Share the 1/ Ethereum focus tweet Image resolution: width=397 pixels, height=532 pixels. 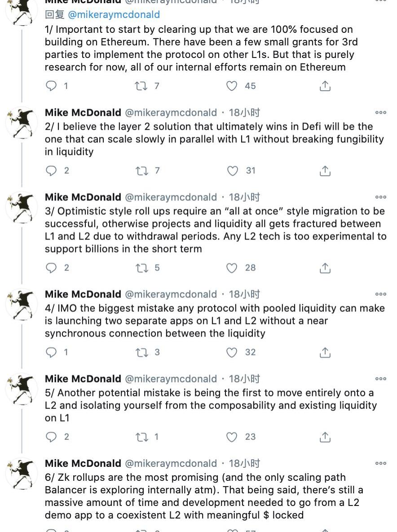(325, 86)
